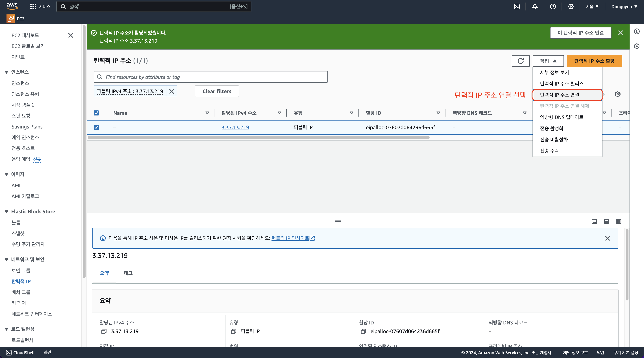Collapse the 작업 actions dropdown

(548, 61)
